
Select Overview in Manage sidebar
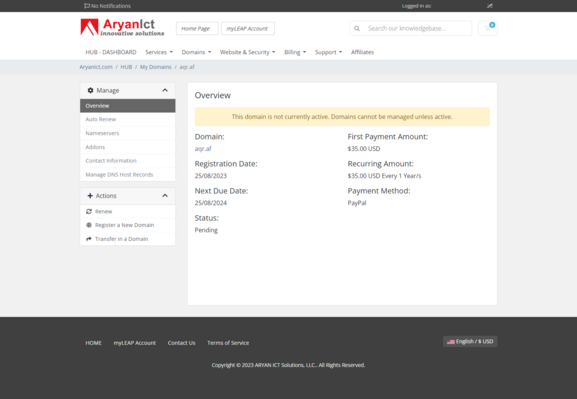pos(128,106)
